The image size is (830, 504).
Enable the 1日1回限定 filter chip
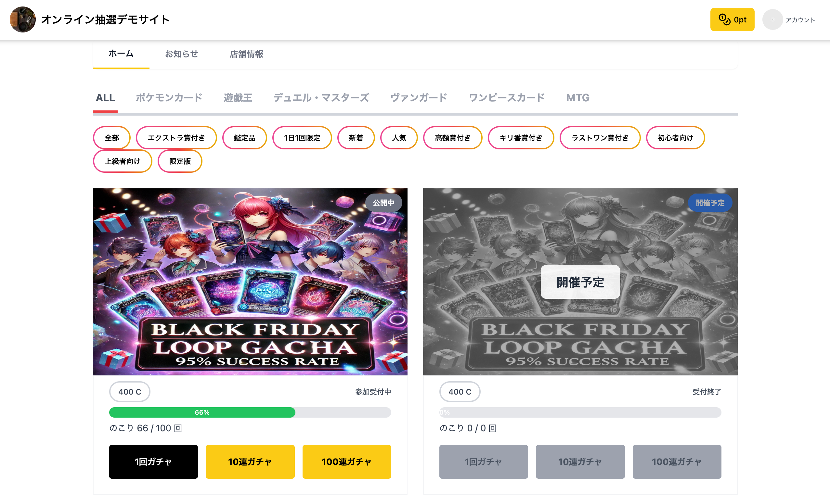(x=302, y=138)
